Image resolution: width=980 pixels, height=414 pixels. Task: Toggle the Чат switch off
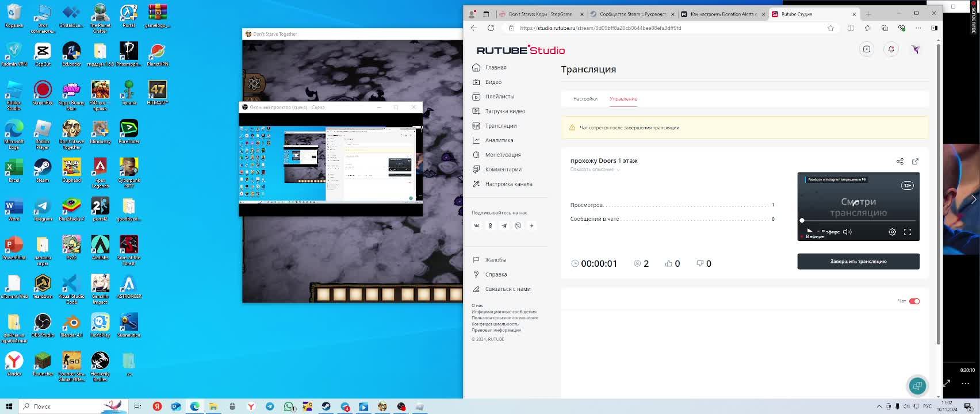914,301
